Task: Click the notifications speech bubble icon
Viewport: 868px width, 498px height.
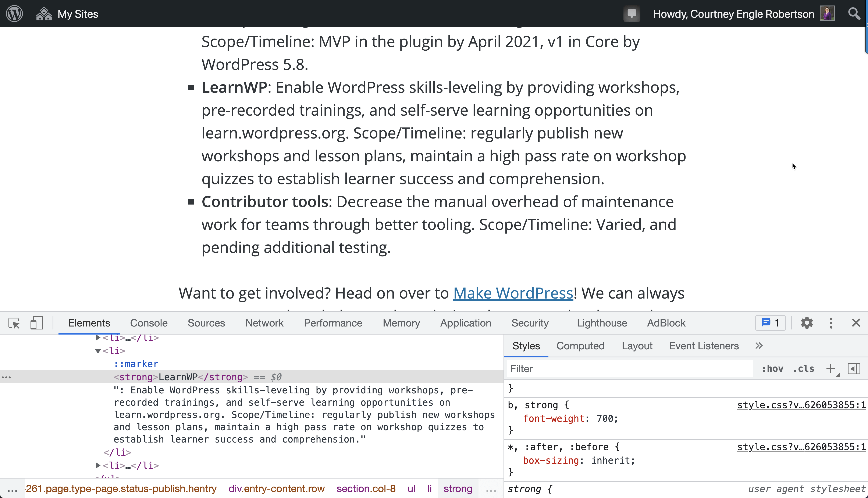Action: (x=632, y=14)
